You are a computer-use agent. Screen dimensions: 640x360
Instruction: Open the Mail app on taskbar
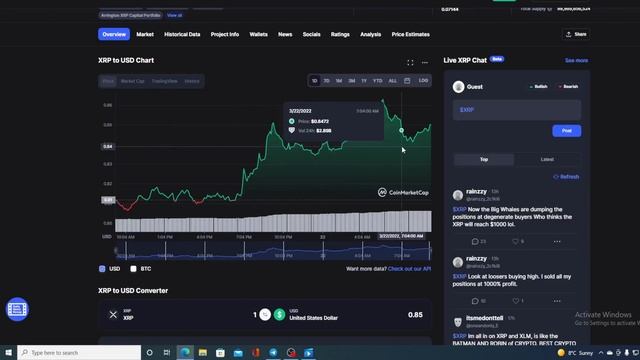click(238, 352)
